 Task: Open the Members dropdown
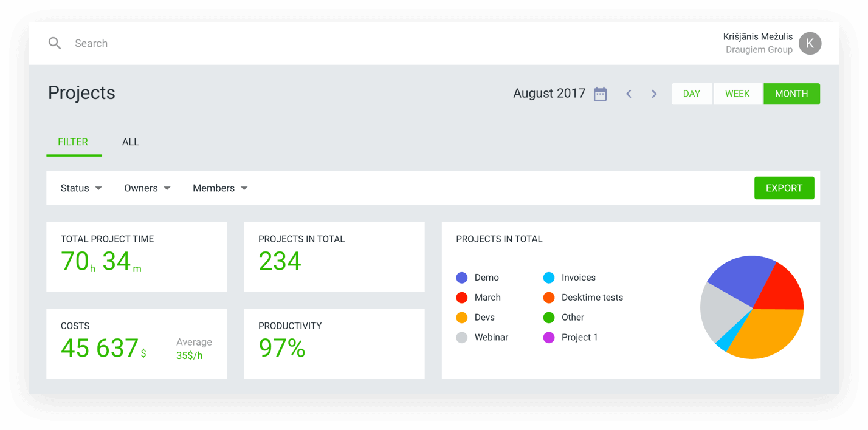click(219, 188)
